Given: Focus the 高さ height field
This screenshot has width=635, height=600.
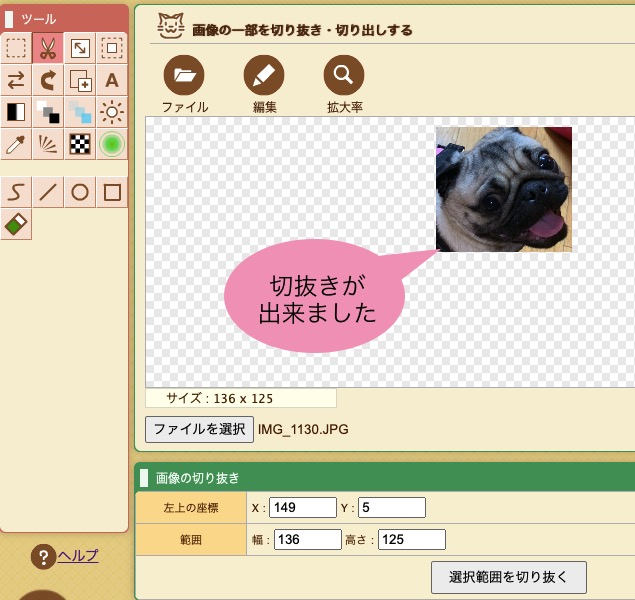Looking at the screenshot, I should (x=412, y=539).
